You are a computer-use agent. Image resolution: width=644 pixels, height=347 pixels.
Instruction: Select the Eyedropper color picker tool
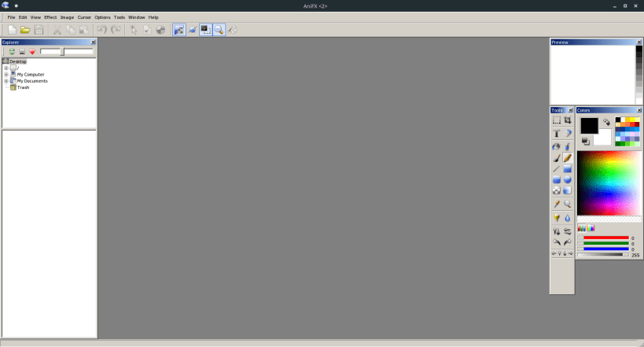coord(556,204)
